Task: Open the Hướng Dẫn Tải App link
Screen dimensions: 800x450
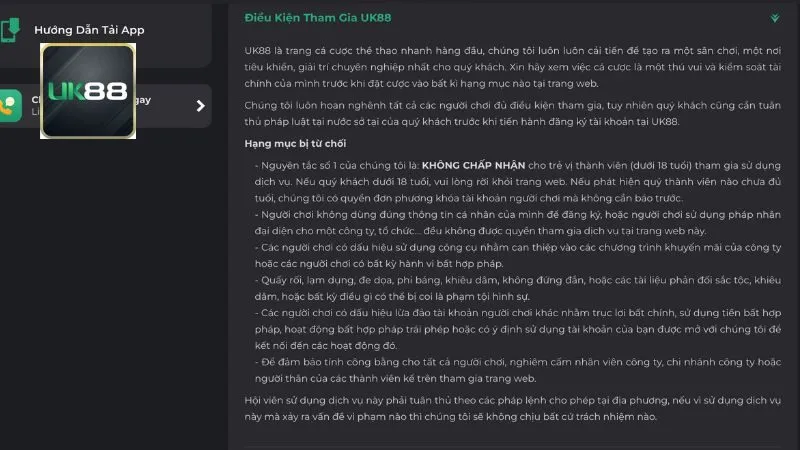Action: (x=89, y=30)
